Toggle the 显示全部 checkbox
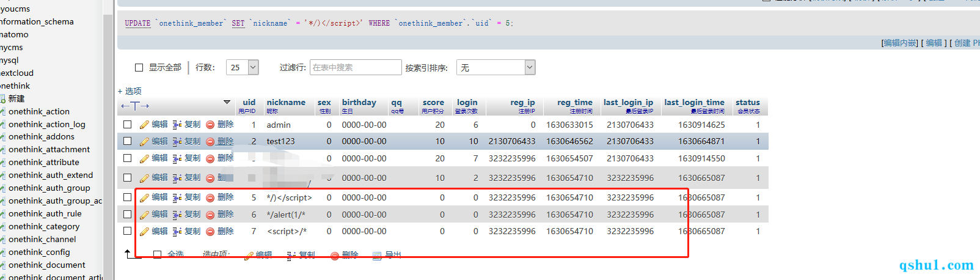 click(139, 68)
